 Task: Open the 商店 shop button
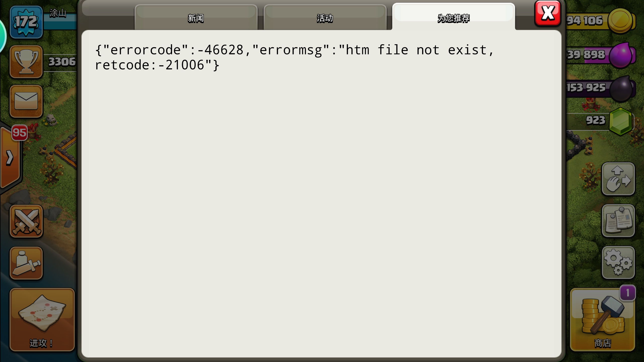point(602,320)
